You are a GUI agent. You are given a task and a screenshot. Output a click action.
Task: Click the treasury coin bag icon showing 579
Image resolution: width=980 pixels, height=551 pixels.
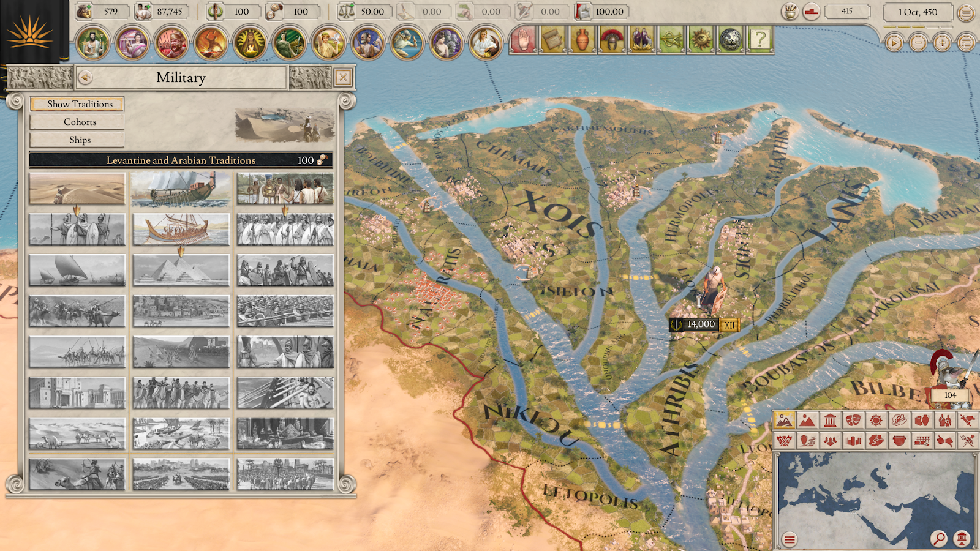pos(85,11)
